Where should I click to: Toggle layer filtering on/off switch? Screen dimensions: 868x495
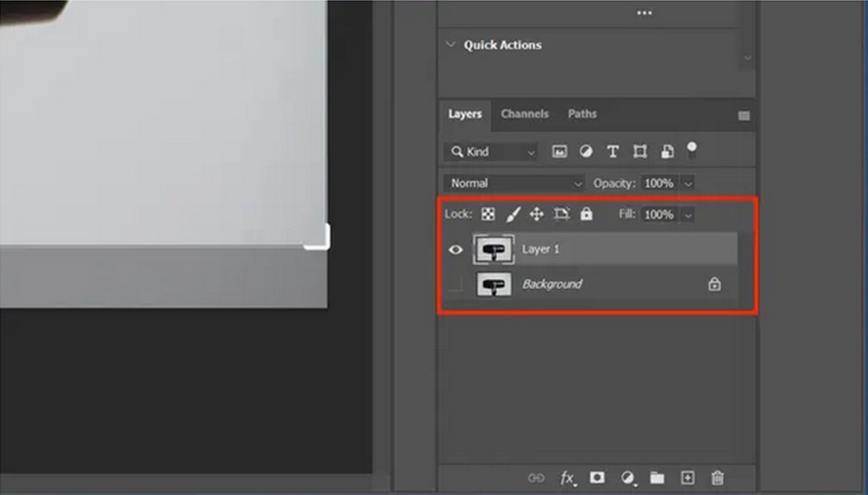(x=692, y=150)
